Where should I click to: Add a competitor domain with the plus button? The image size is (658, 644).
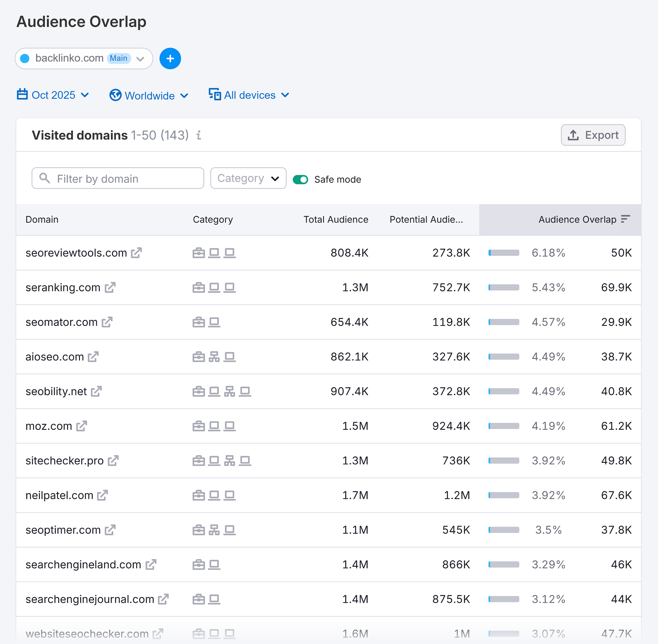170,58
